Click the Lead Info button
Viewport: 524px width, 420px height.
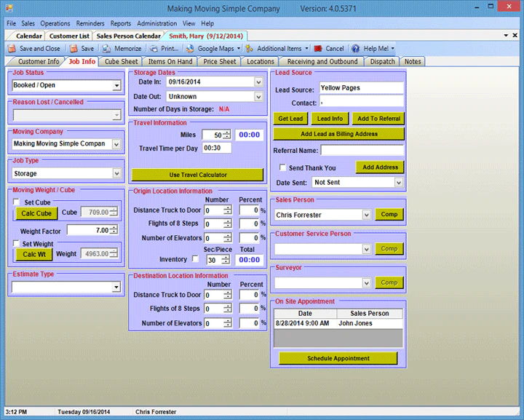click(330, 119)
